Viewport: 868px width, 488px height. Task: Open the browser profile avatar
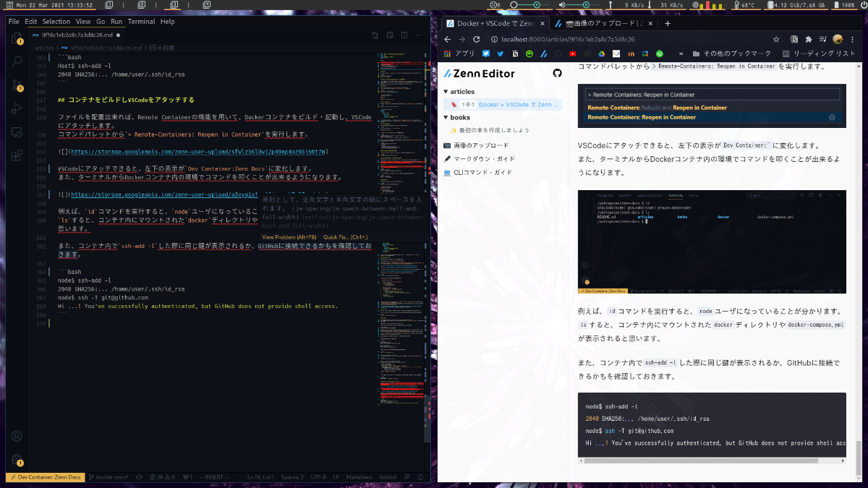point(838,40)
